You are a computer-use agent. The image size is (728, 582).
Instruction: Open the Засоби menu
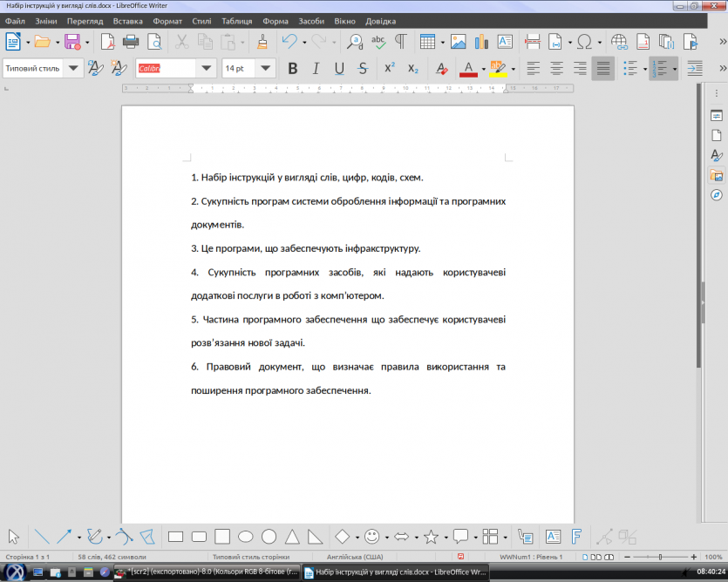coord(310,21)
